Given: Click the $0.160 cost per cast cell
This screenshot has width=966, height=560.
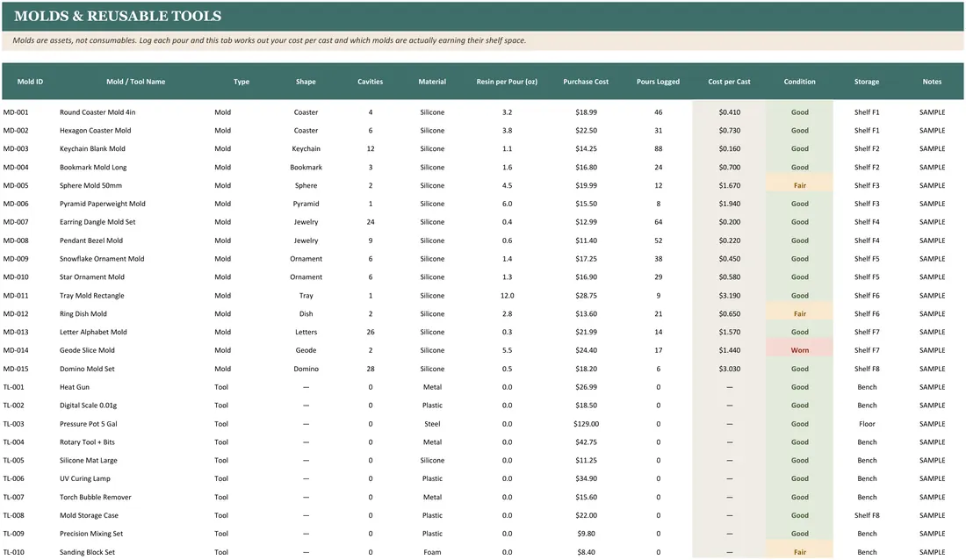Looking at the screenshot, I should (x=730, y=148).
